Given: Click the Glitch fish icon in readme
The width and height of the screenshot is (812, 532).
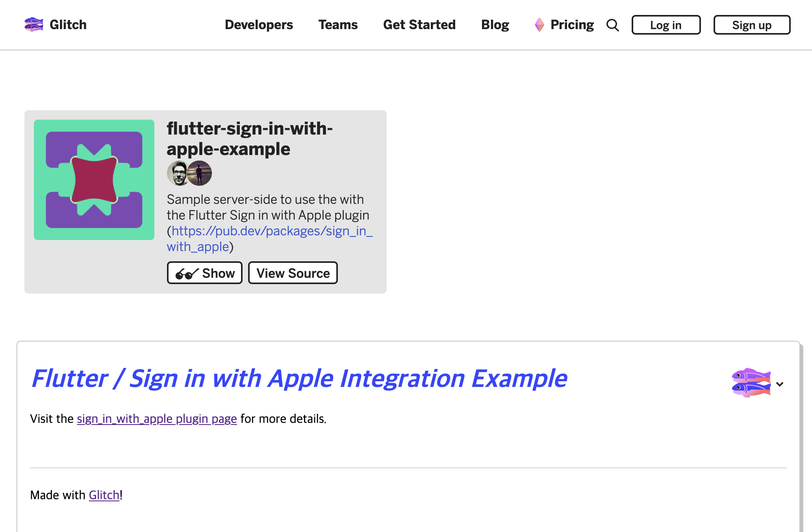Looking at the screenshot, I should [751, 382].
